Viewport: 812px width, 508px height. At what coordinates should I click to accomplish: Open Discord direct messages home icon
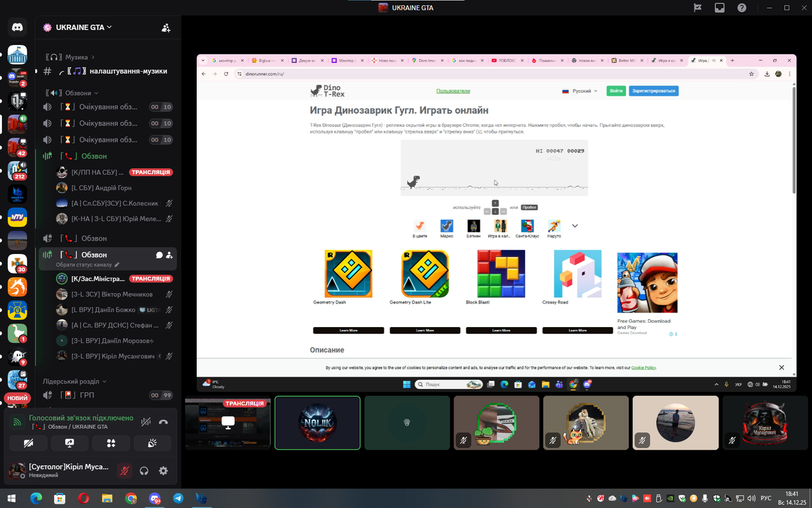(x=17, y=27)
